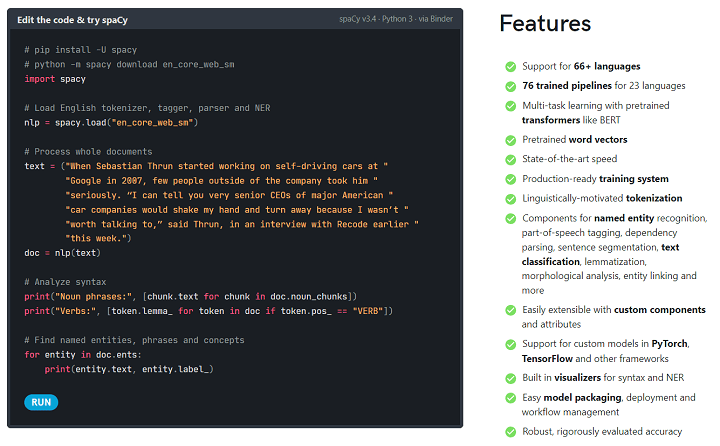This screenshot has width=720, height=446.
Task: Click the 'worth talking to' string line
Action: tap(242, 224)
